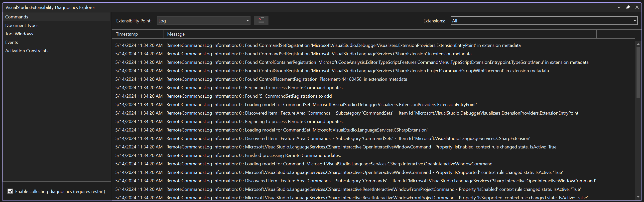644x202 pixels.
Task: Select OpenInteractiveWindowCommand 'IsEnabled' rule row
Action: (374, 147)
